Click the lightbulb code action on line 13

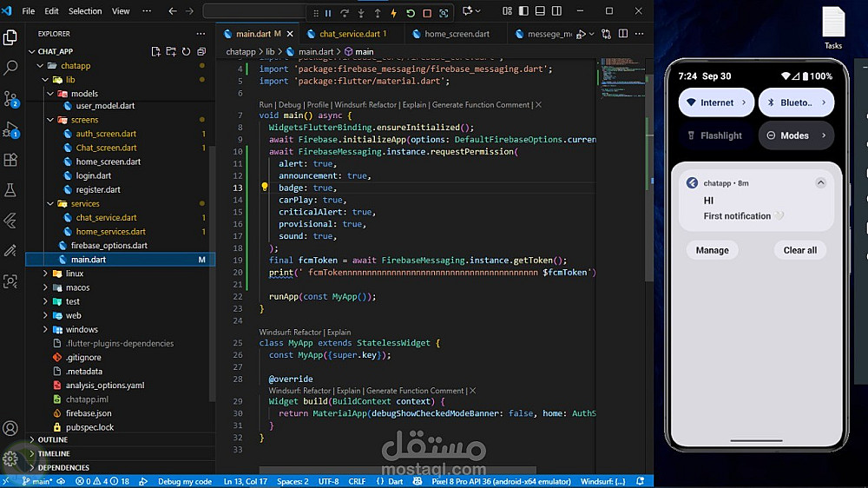(265, 188)
